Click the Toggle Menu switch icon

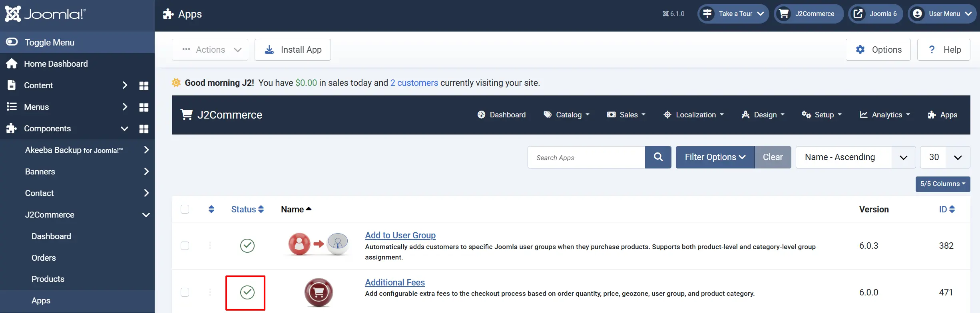(x=12, y=42)
